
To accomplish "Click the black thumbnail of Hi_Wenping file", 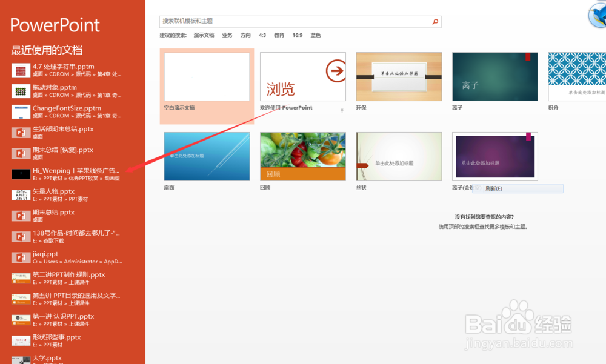I will click(x=21, y=174).
